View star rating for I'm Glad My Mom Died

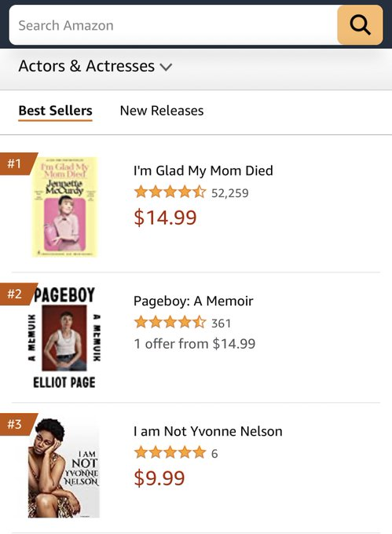point(170,192)
